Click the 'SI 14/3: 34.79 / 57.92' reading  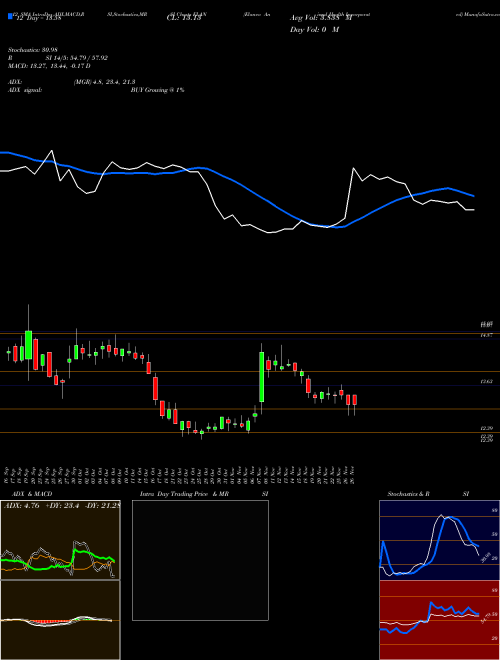[77, 58]
